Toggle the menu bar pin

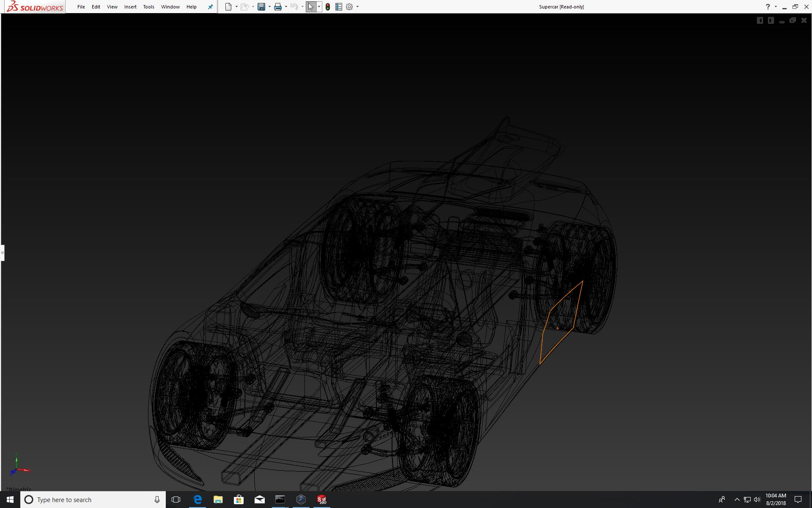pos(210,7)
